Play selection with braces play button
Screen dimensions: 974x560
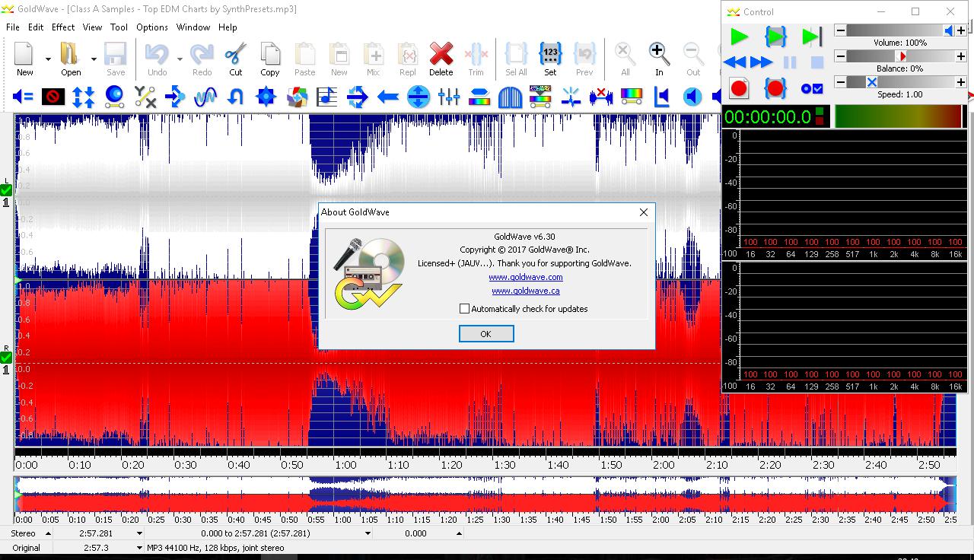[x=775, y=37]
